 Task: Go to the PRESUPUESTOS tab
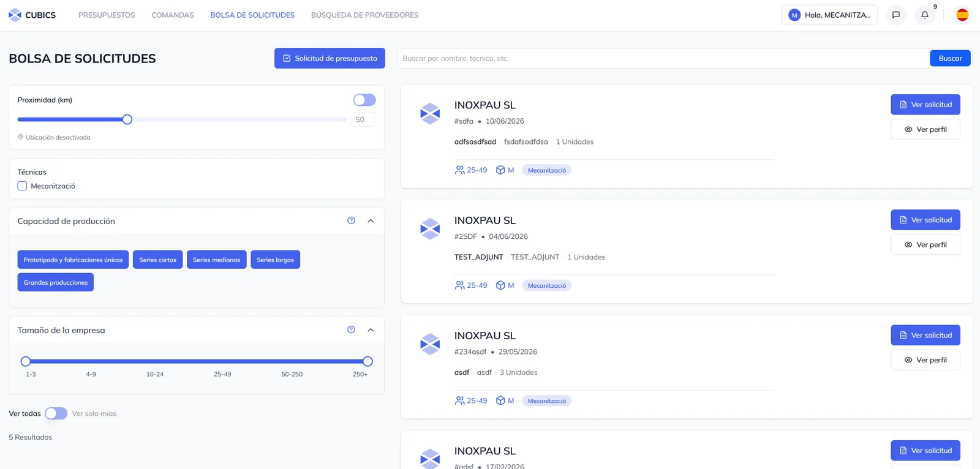107,15
